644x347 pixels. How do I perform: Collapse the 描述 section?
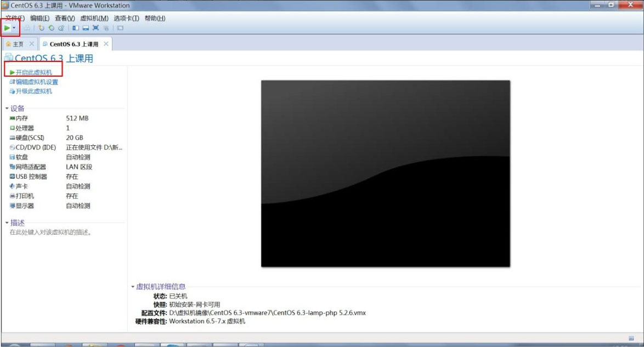pyautogui.click(x=7, y=223)
